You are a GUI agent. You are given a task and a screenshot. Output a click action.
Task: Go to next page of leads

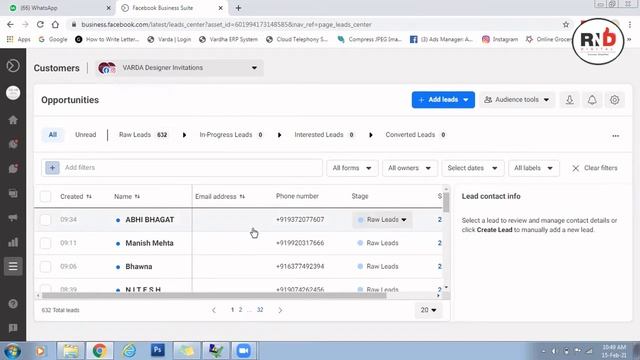[280, 310]
